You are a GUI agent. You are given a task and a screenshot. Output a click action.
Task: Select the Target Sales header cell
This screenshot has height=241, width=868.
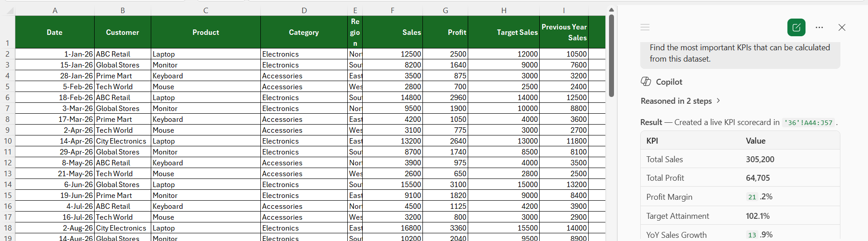[504, 32]
